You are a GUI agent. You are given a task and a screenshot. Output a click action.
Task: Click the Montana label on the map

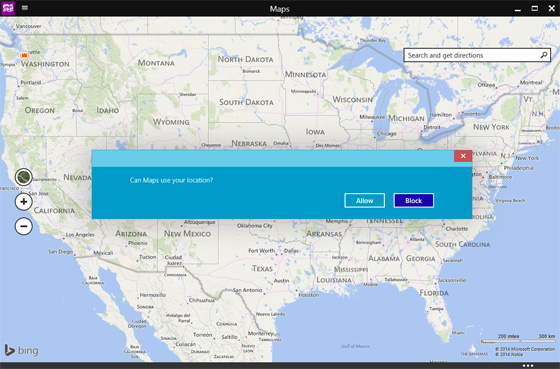coord(156,63)
